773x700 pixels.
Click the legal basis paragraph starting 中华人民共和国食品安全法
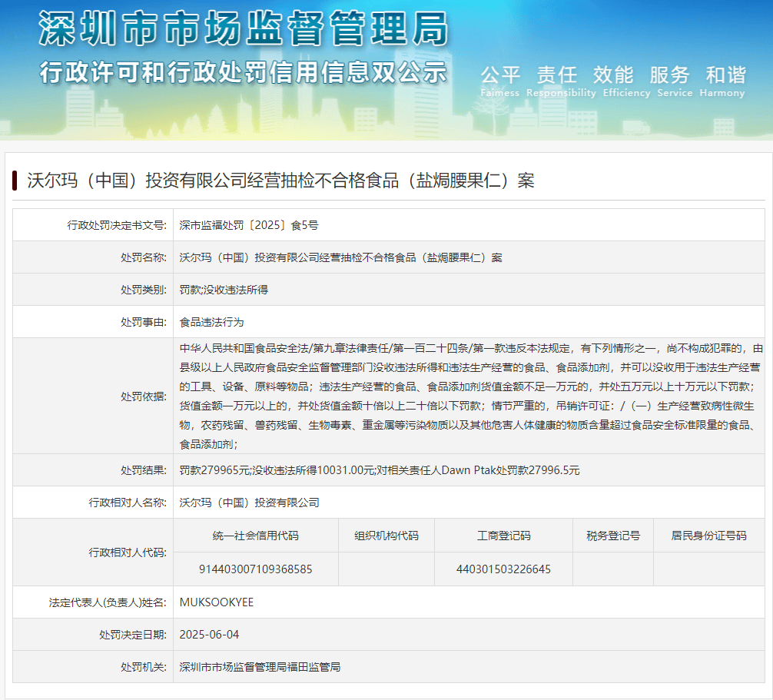[471, 396]
